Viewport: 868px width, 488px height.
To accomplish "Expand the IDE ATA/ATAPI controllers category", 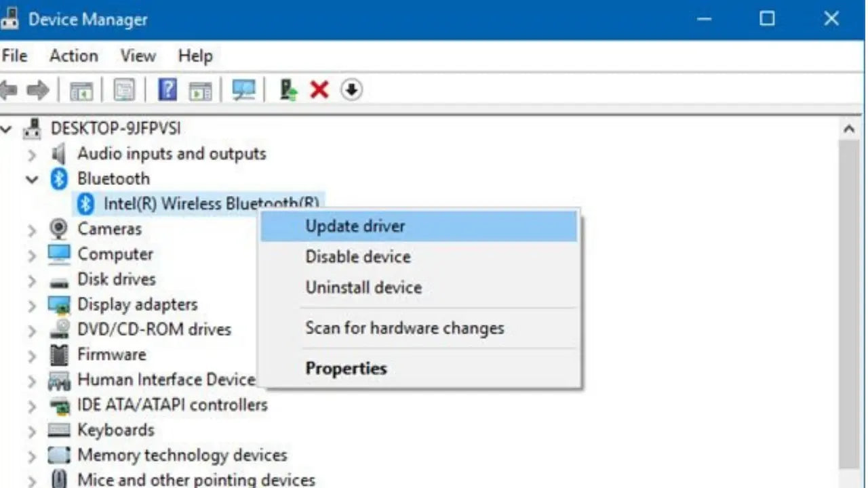I will coord(31,406).
